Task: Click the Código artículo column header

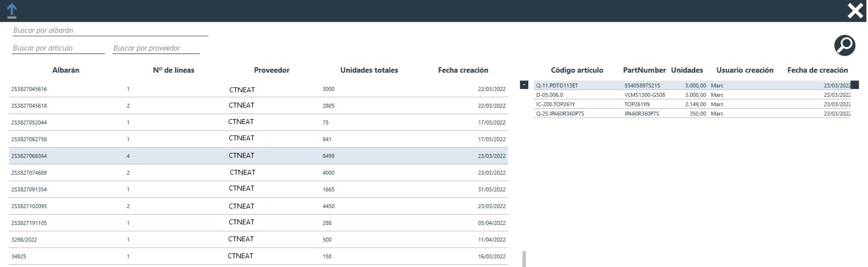Action: (x=576, y=70)
